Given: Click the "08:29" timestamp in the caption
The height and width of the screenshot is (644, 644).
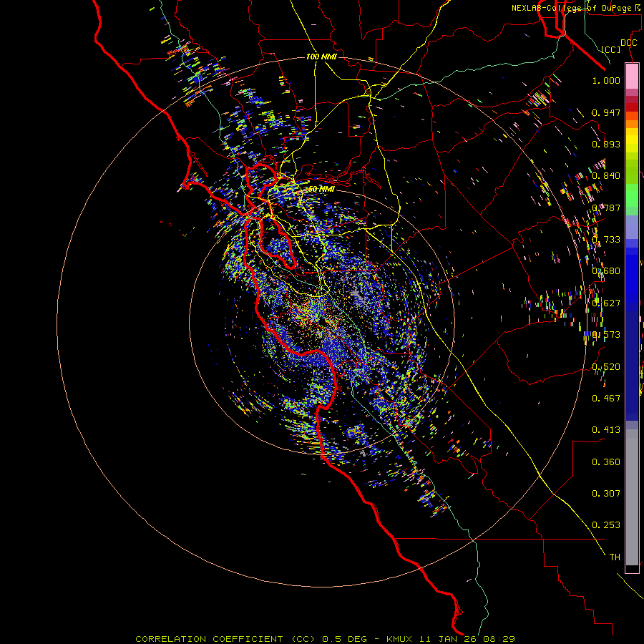Looking at the screenshot, I should pyautogui.click(x=499, y=639).
